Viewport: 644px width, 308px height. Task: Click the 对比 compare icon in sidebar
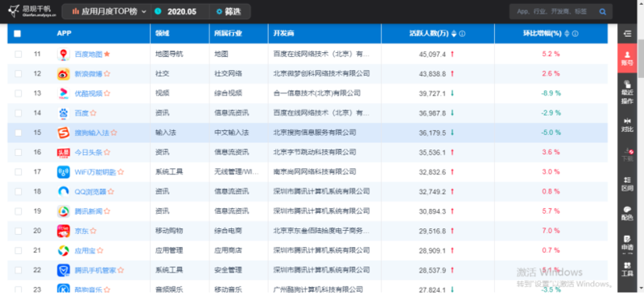coord(627,125)
